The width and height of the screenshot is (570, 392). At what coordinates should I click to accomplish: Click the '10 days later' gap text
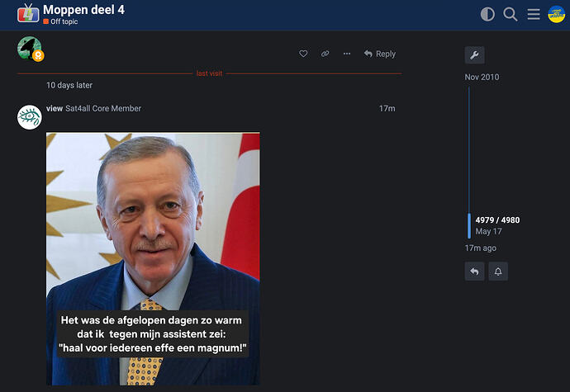coord(69,85)
